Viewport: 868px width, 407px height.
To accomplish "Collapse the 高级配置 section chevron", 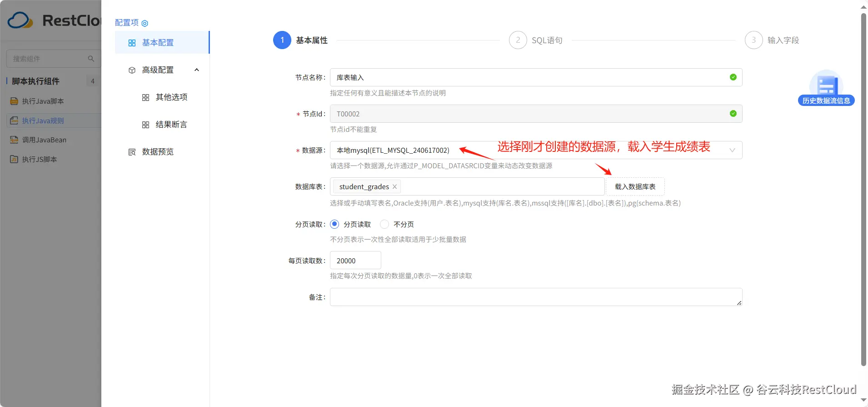I will pos(197,70).
